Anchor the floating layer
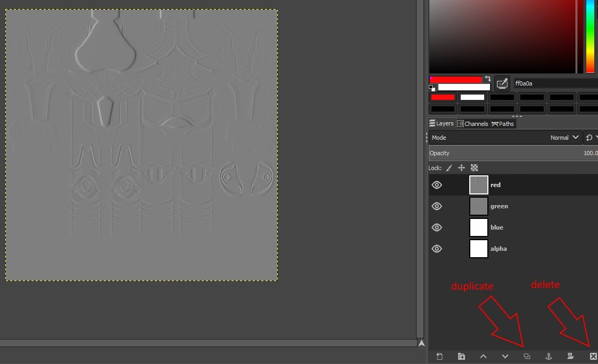Image resolution: width=598 pixels, height=364 pixels. click(x=549, y=357)
